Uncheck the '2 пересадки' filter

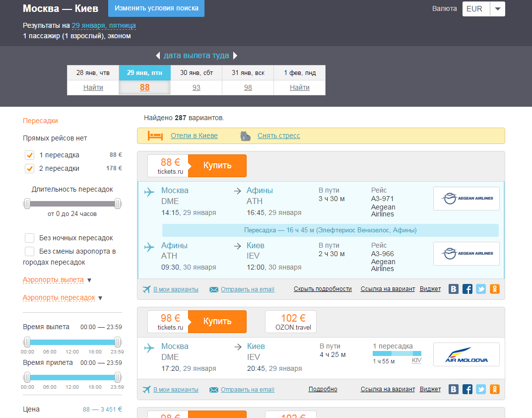click(x=30, y=168)
